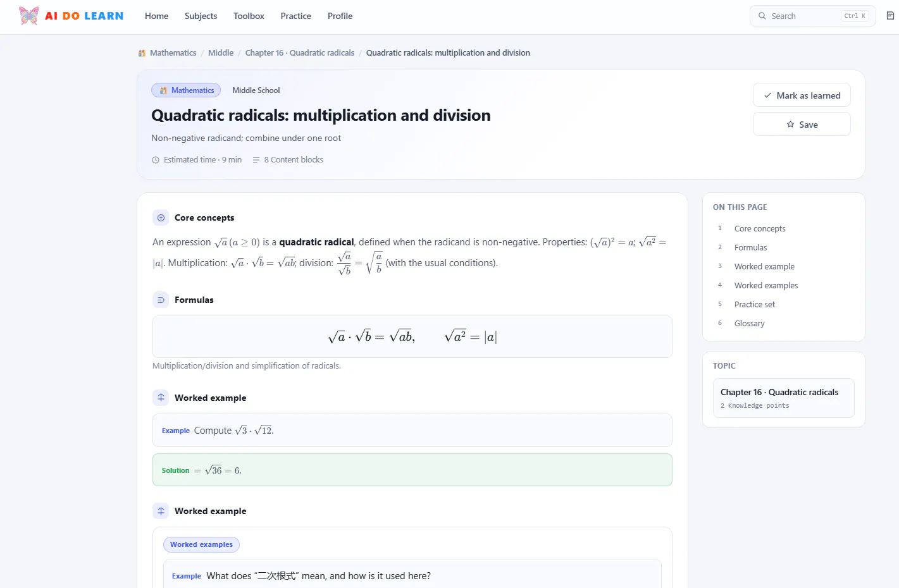Screen dimensions: 899x588
Task: Go to the Home menu
Action: click(156, 16)
